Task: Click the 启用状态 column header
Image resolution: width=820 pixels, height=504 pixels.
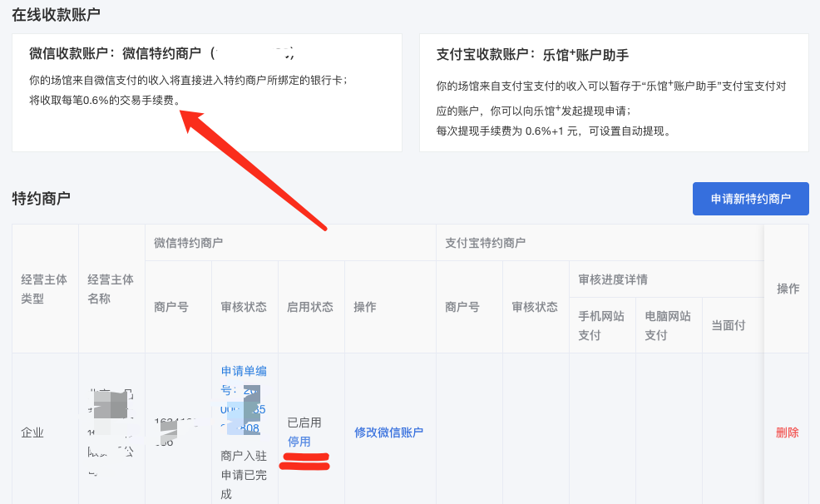Action: coord(310,307)
